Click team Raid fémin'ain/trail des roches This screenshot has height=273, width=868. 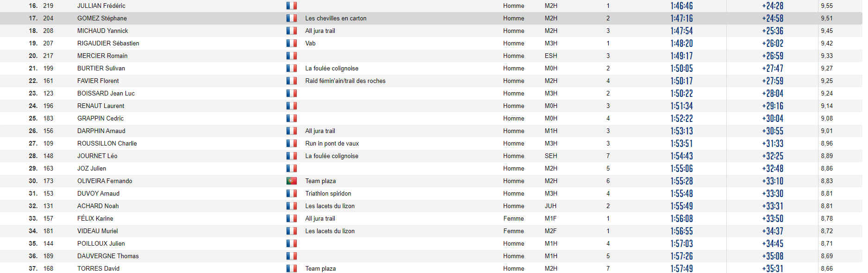click(345, 81)
